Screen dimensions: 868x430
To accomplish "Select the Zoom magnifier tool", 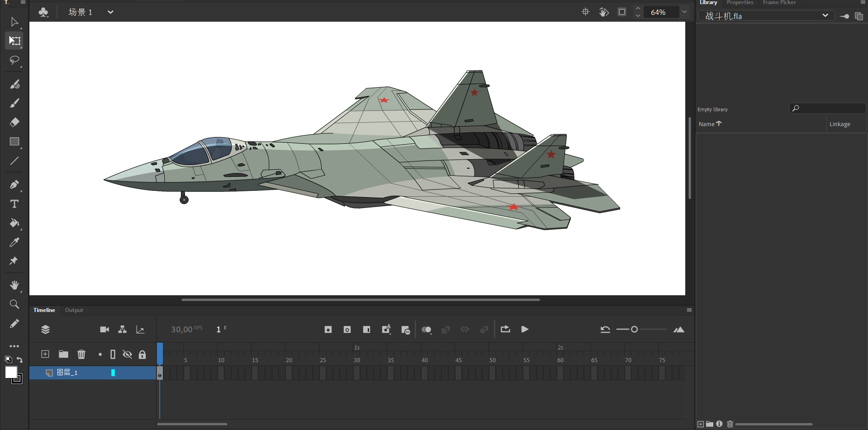I will tap(14, 304).
